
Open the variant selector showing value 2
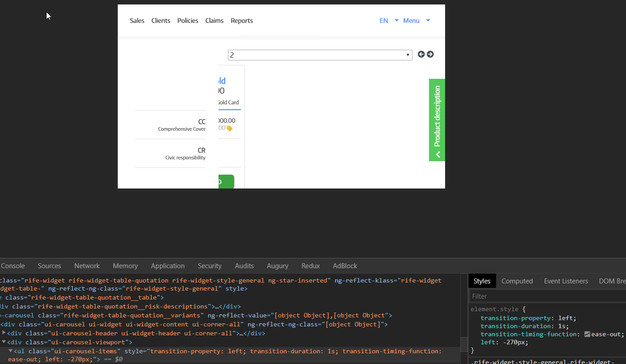319,55
